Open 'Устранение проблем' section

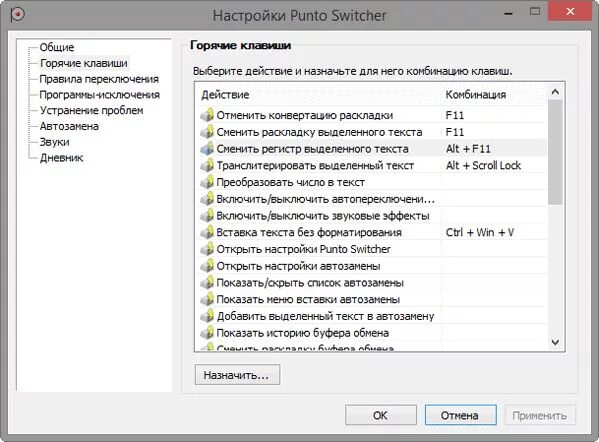[x=92, y=110]
